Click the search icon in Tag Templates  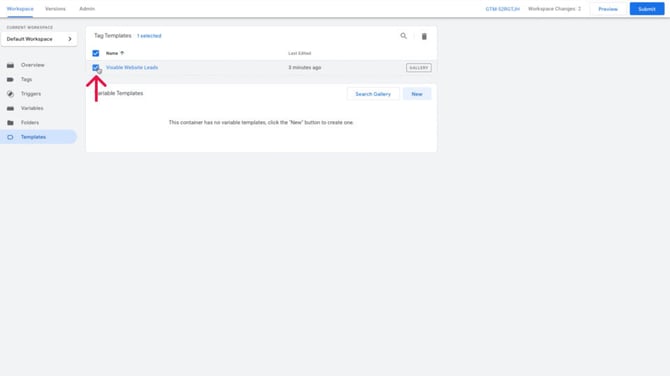click(x=403, y=36)
